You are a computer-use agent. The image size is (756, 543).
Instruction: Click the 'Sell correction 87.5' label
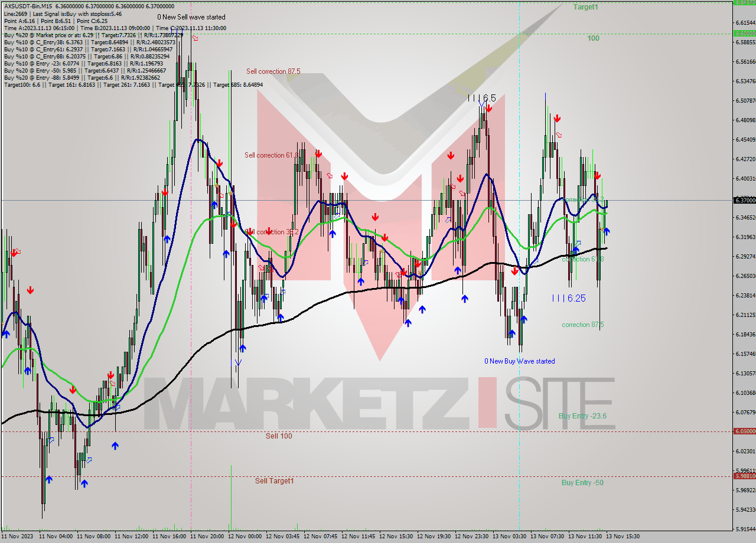[273, 71]
